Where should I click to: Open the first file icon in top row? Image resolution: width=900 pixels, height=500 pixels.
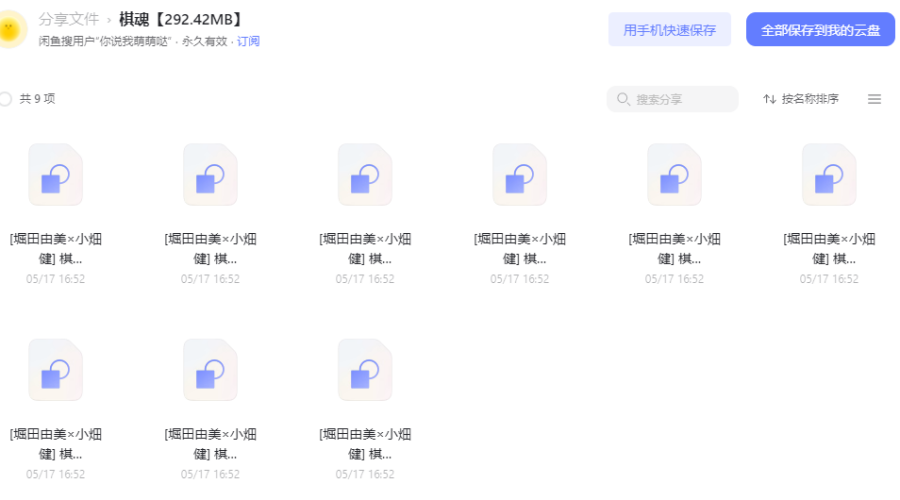click(x=56, y=175)
